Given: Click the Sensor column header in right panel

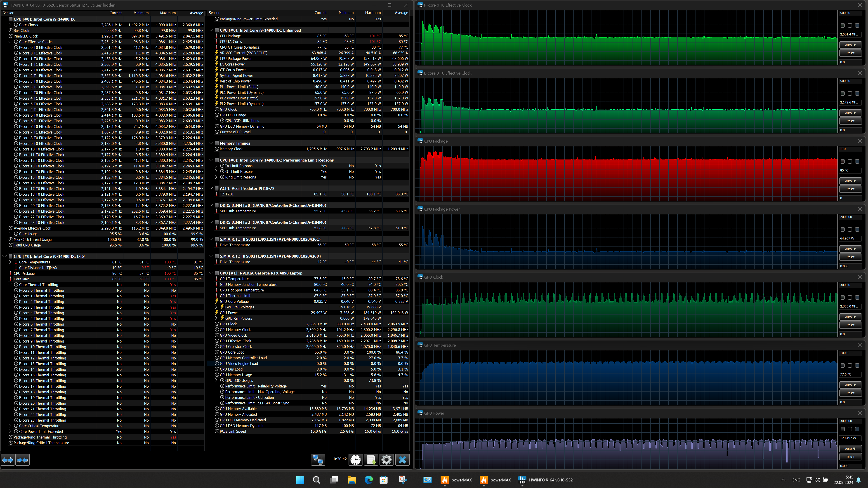Looking at the screenshot, I should [x=214, y=13].
